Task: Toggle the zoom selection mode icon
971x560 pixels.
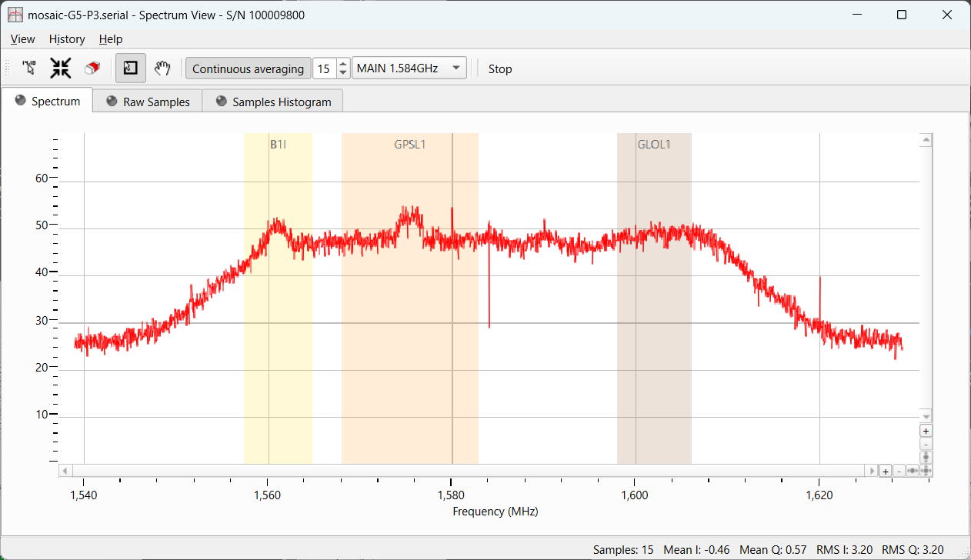Action: [130, 68]
